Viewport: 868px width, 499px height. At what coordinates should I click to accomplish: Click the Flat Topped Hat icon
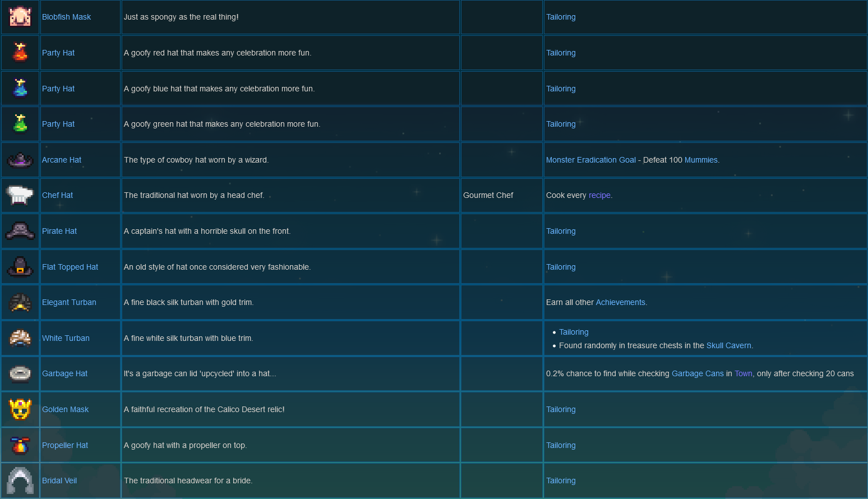click(20, 267)
